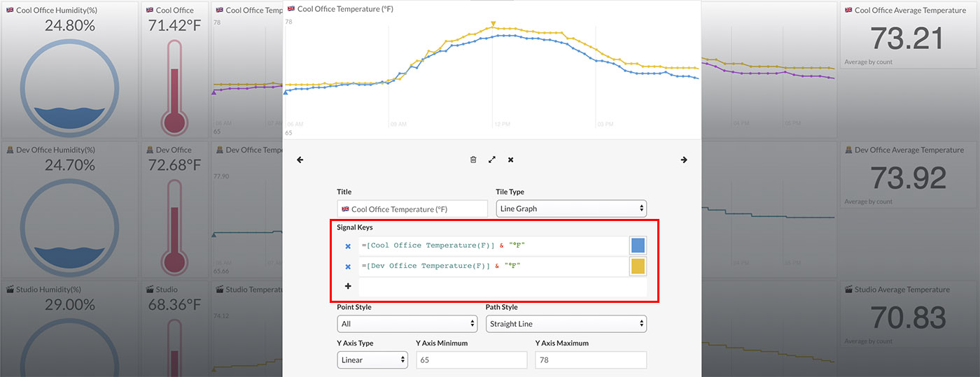This screenshot has height=377, width=980.
Task: Click the Y Axis Minimum field
Action: point(471,360)
